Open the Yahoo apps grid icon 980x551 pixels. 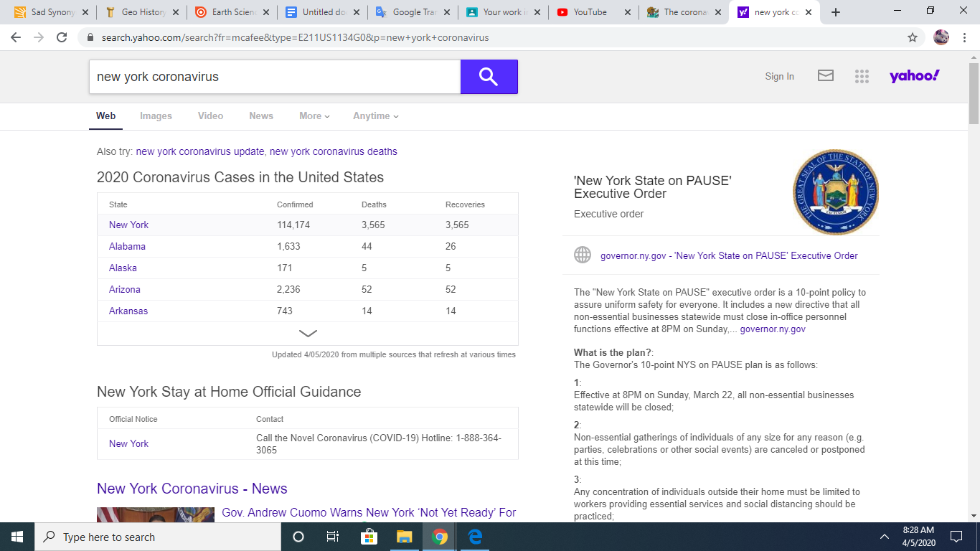coord(862,76)
